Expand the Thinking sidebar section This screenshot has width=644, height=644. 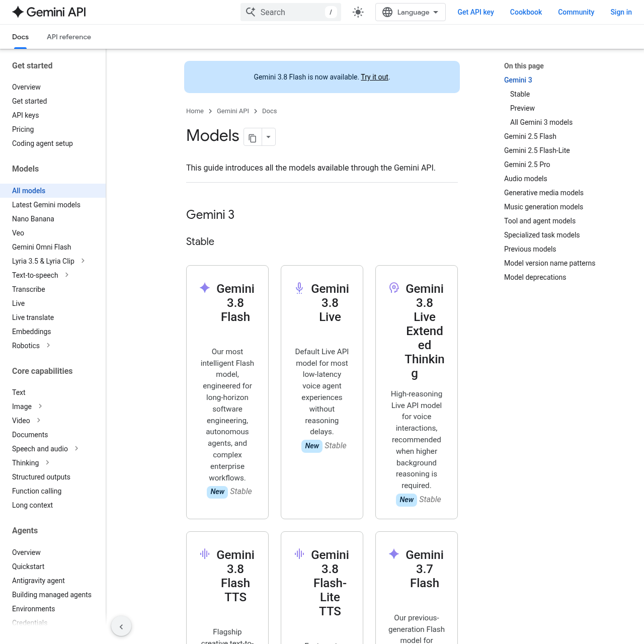(47, 462)
